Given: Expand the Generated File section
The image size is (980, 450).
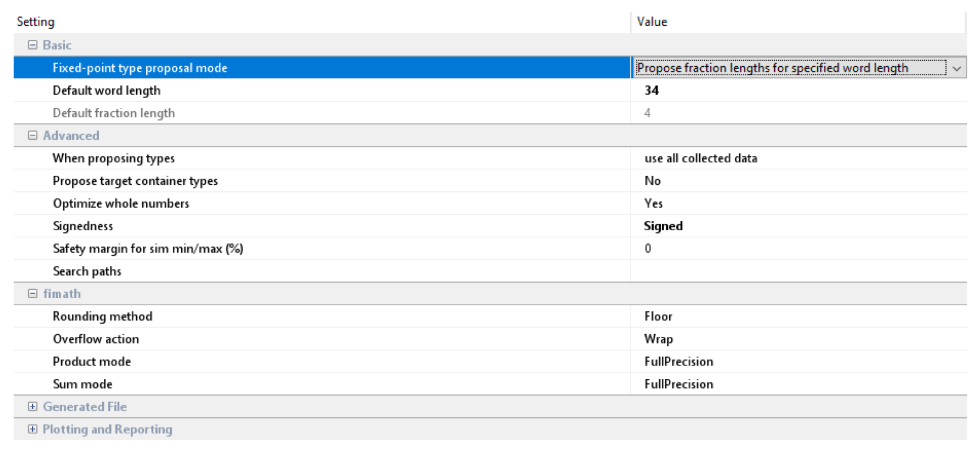Looking at the screenshot, I should tap(33, 406).
